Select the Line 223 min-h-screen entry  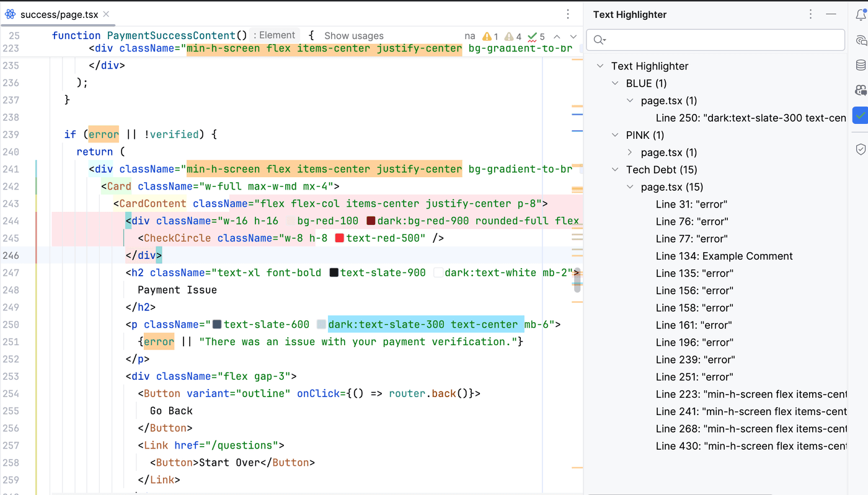[x=751, y=395]
